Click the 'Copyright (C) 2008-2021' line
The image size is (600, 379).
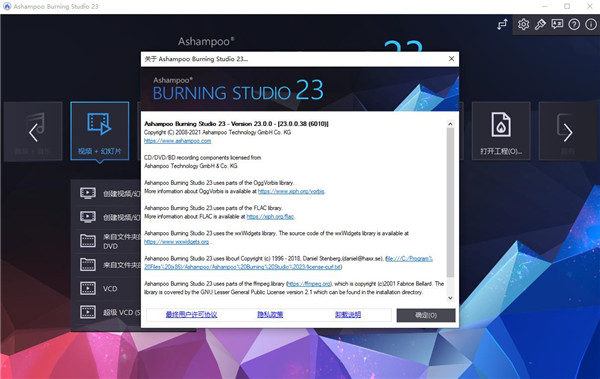(x=217, y=132)
